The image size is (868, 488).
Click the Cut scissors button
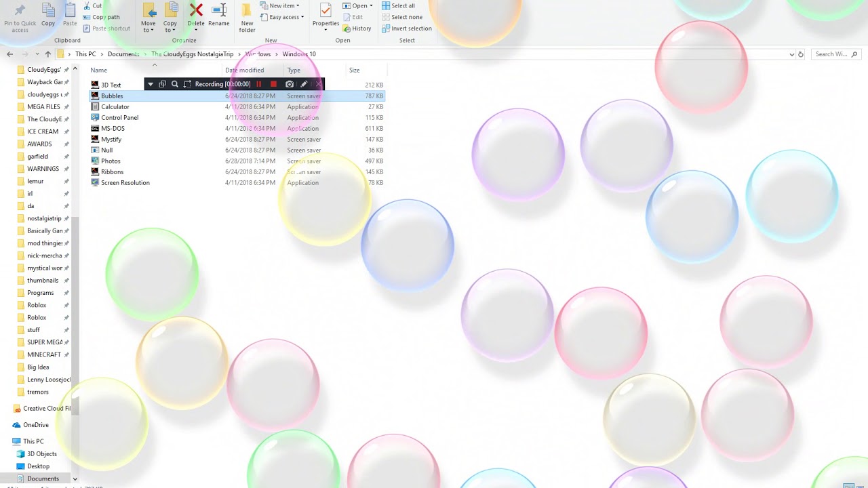[x=93, y=6]
